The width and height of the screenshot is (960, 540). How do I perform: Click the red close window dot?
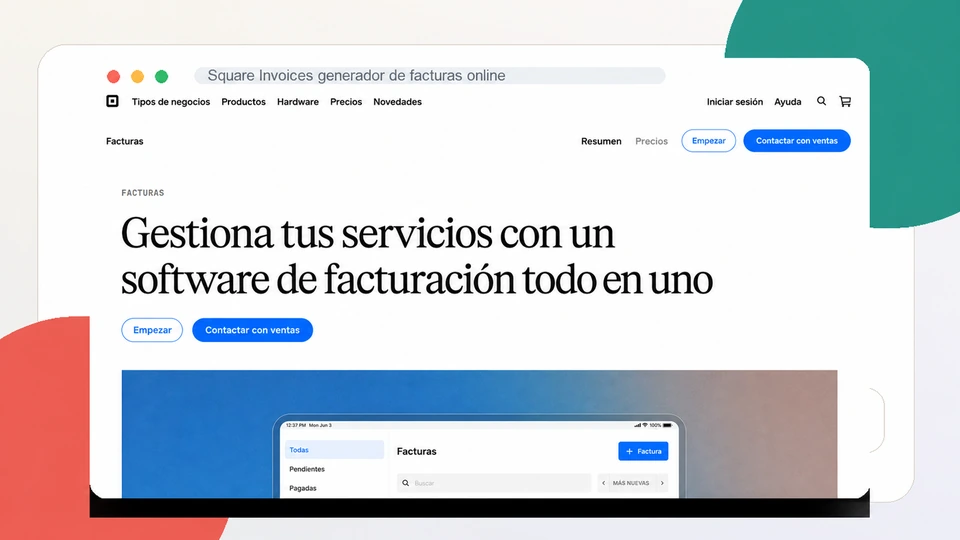coord(113,77)
